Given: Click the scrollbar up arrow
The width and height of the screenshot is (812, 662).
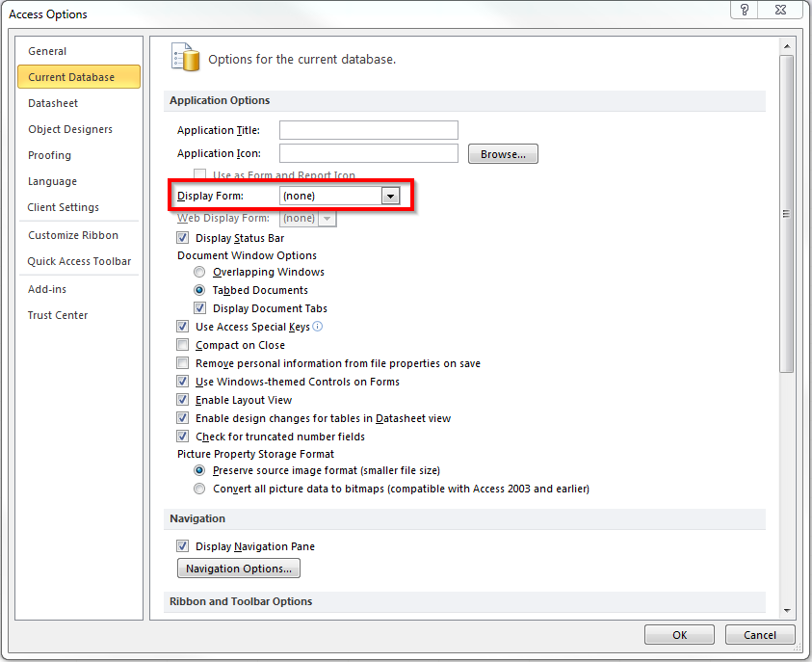Looking at the screenshot, I should tap(787, 46).
